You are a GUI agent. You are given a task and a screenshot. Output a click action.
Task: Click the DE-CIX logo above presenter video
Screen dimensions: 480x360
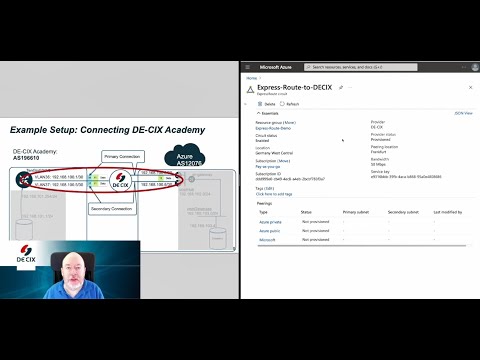tap(26, 254)
